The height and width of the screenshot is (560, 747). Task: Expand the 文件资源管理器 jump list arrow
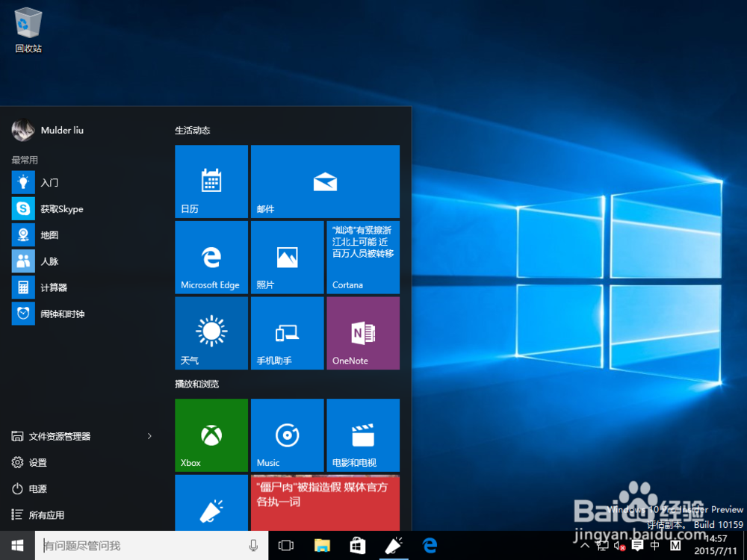[149, 436]
